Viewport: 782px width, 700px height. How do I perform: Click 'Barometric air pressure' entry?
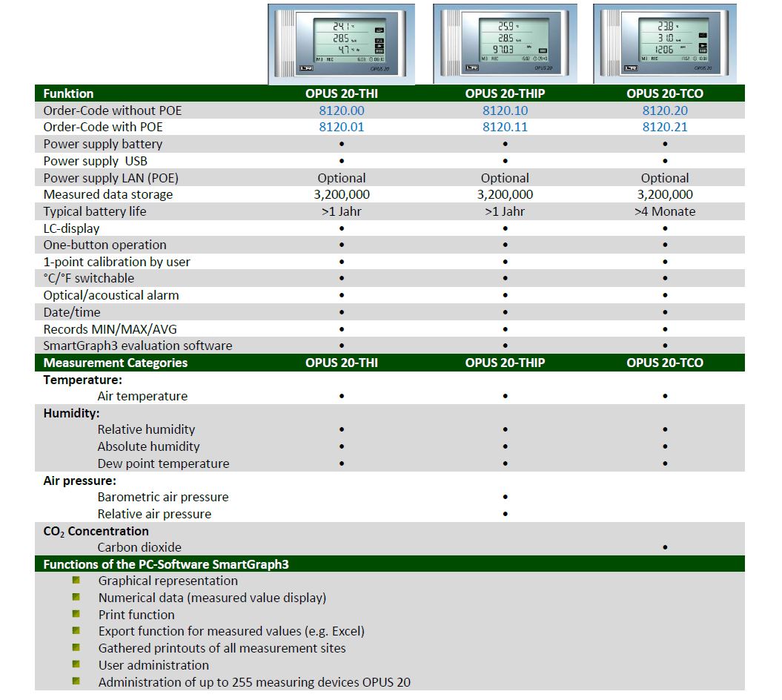click(x=163, y=497)
